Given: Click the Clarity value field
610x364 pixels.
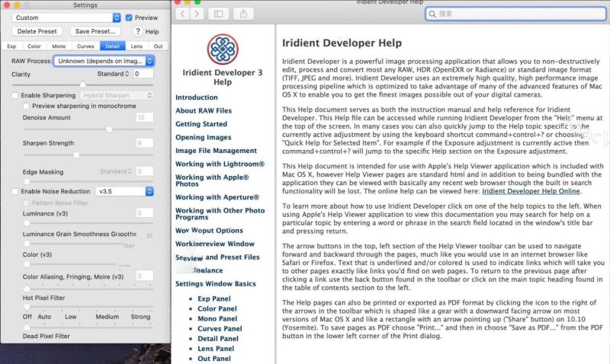Looking at the screenshot, I should click(x=143, y=74).
